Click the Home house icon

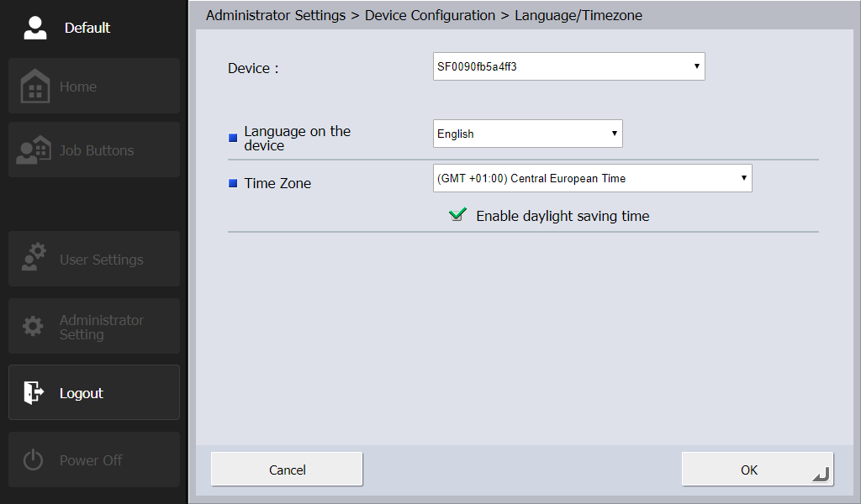pos(35,87)
